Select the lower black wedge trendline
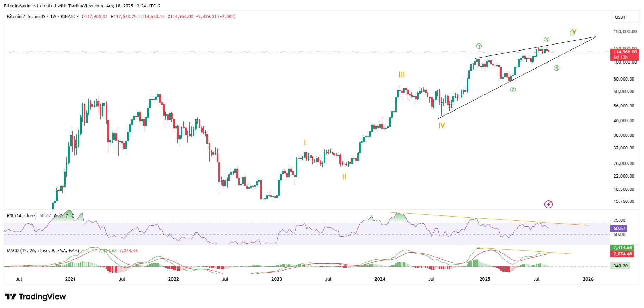644x308 pixels. pyautogui.click(x=517, y=78)
